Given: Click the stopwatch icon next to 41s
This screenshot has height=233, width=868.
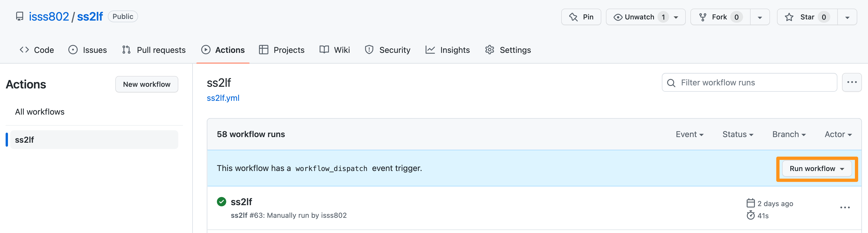Looking at the screenshot, I should 751,215.
